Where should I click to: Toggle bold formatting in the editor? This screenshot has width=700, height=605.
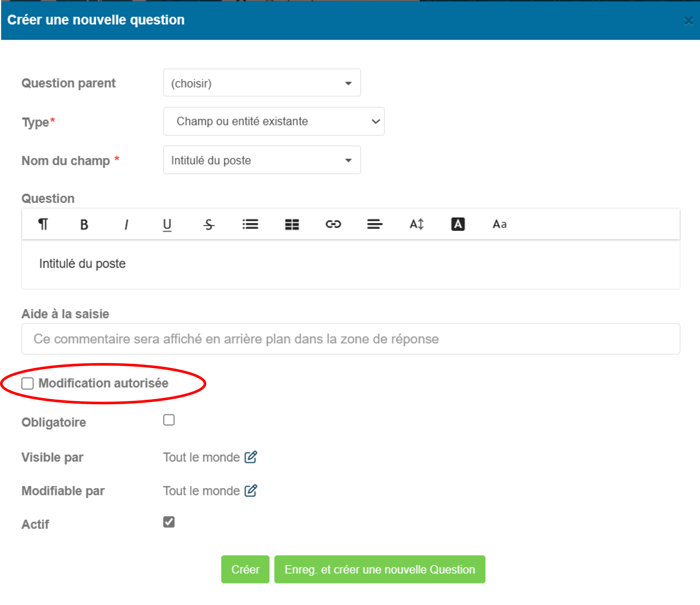[x=84, y=224]
